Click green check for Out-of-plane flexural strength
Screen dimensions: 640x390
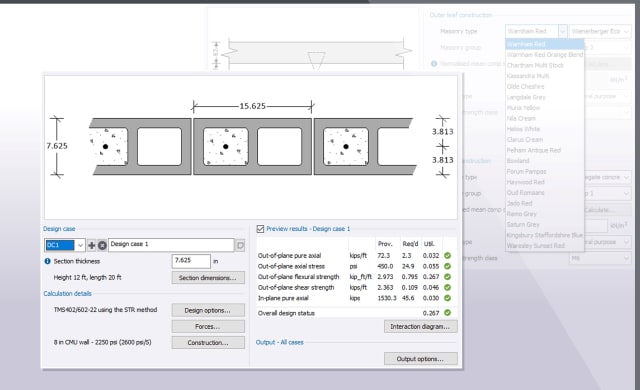coord(448,277)
